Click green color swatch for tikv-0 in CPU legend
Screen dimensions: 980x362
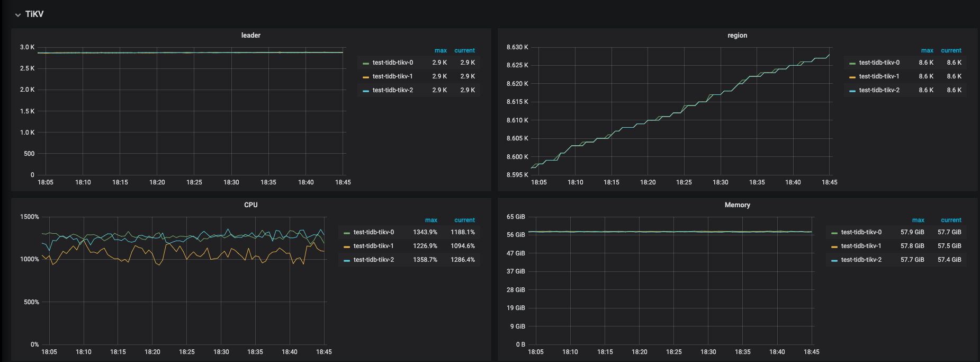pos(347,233)
